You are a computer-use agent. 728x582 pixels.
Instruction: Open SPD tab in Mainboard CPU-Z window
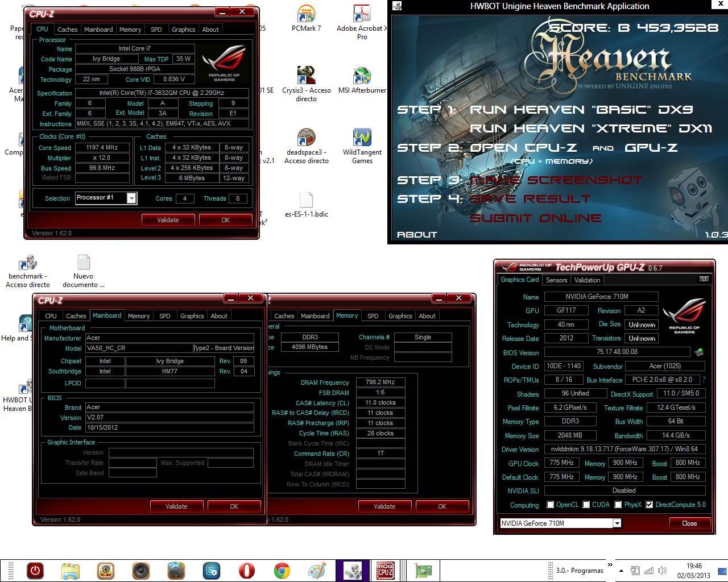click(x=164, y=316)
